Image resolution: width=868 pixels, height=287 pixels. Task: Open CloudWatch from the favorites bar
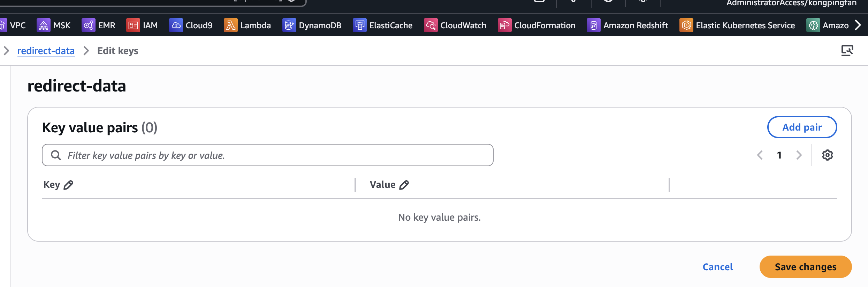[x=431, y=25]
